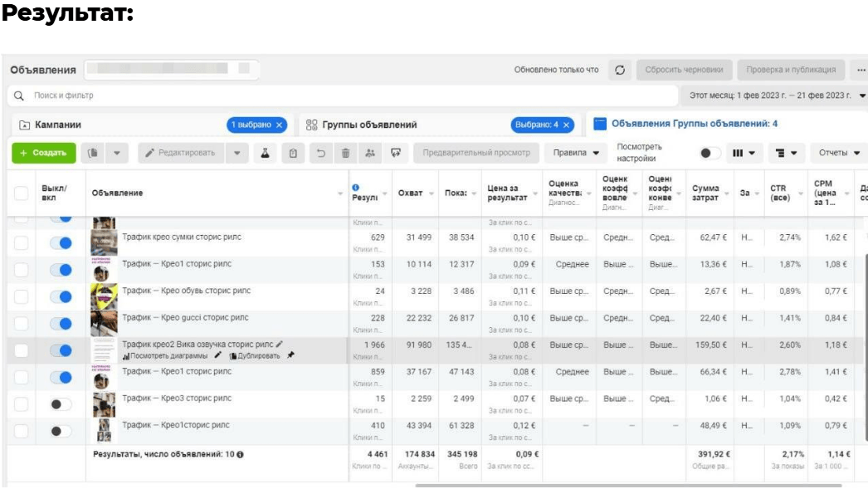This screenshot has width=868, height=489.
Task: Click the duplicate copy icon next to Создать
Action: click(x=95, y=153)
